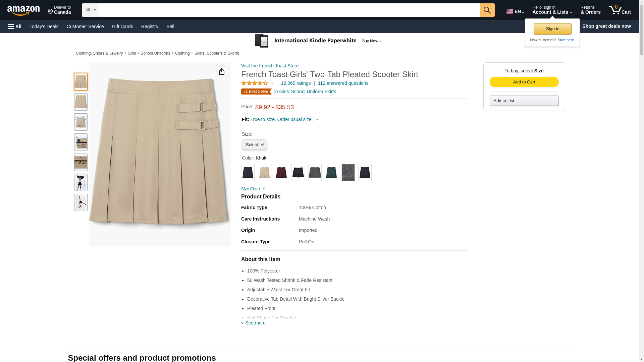
Task: Open the search category All dropdown
Action: click(90, 10)
